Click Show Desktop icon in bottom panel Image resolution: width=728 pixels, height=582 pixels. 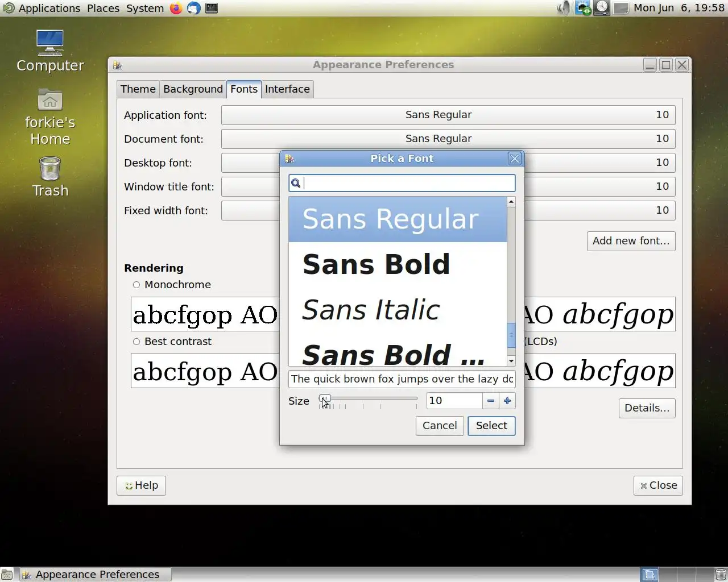(x=7, y=575)
